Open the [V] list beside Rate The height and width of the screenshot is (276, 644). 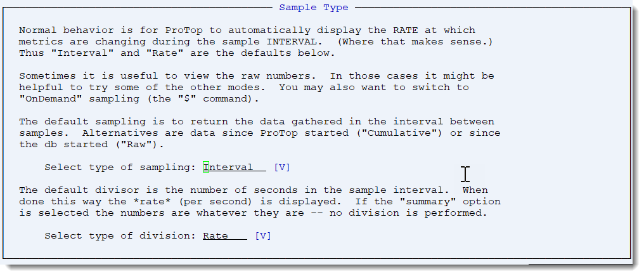(263, 236)
